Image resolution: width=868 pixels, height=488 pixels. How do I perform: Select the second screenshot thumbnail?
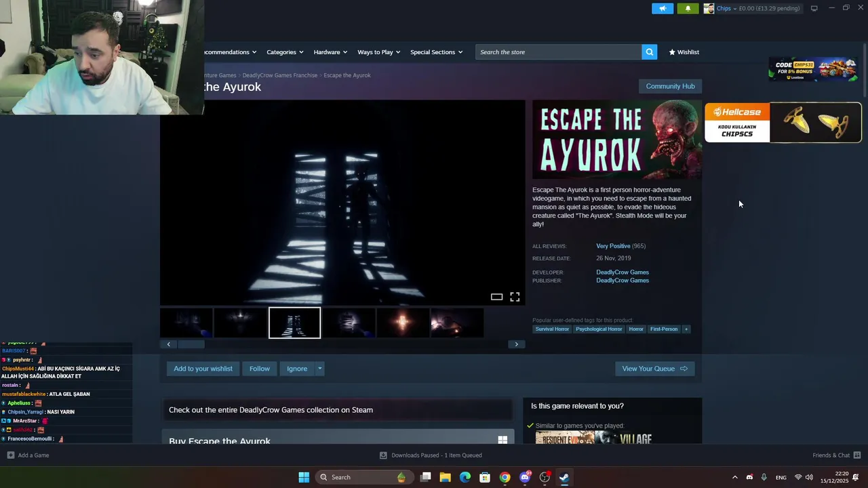(x=240, y=323)
